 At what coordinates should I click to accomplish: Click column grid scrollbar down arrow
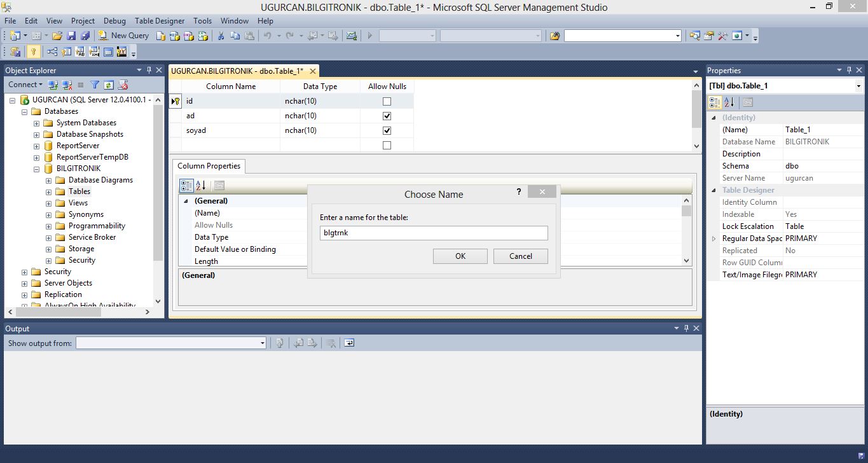(696, 146)
